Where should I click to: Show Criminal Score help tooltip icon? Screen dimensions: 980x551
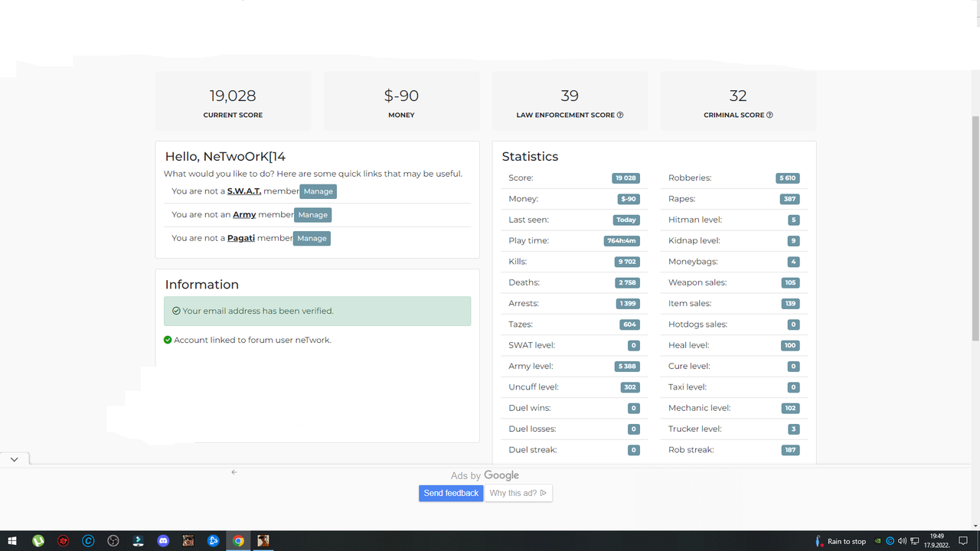(x=769, y=115)
